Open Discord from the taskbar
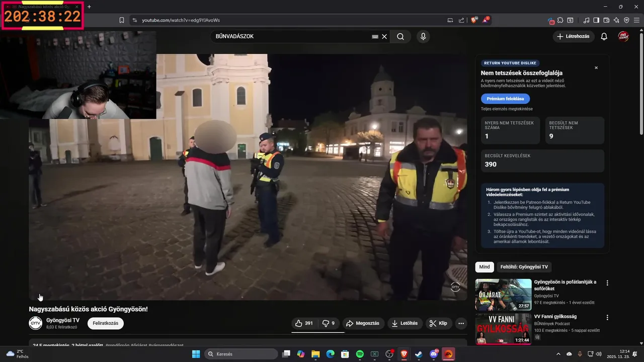Viewport: 644px width, 362px height. pos(434,354)
